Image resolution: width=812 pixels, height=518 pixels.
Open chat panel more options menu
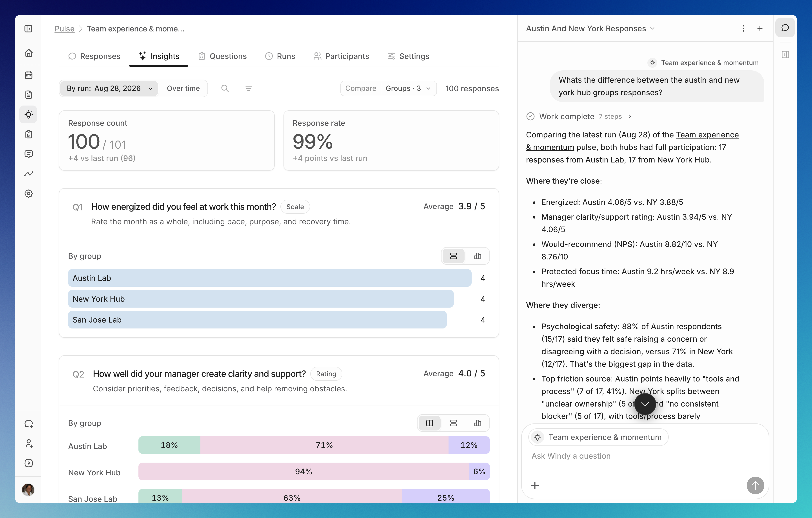(x=743, y=28)
